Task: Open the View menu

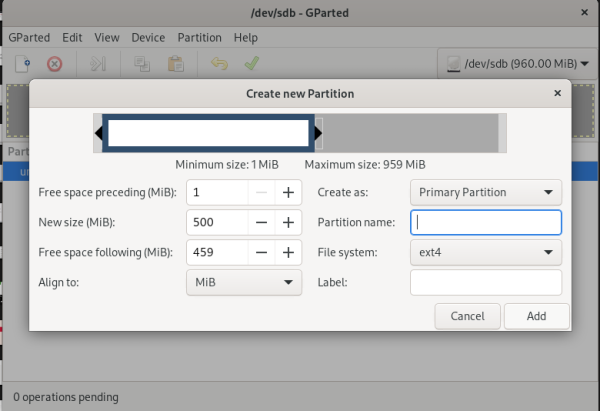Action: click(x=106, y=37)
